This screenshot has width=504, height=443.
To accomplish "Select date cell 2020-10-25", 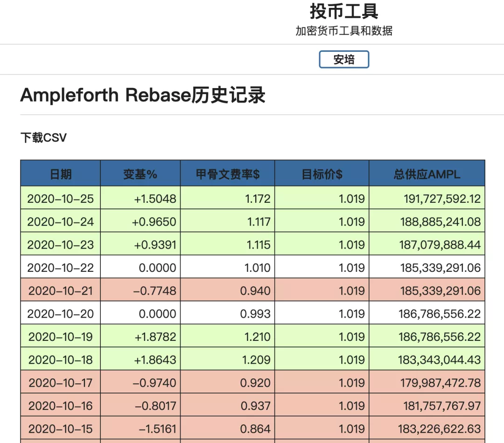I will point(60,199).
